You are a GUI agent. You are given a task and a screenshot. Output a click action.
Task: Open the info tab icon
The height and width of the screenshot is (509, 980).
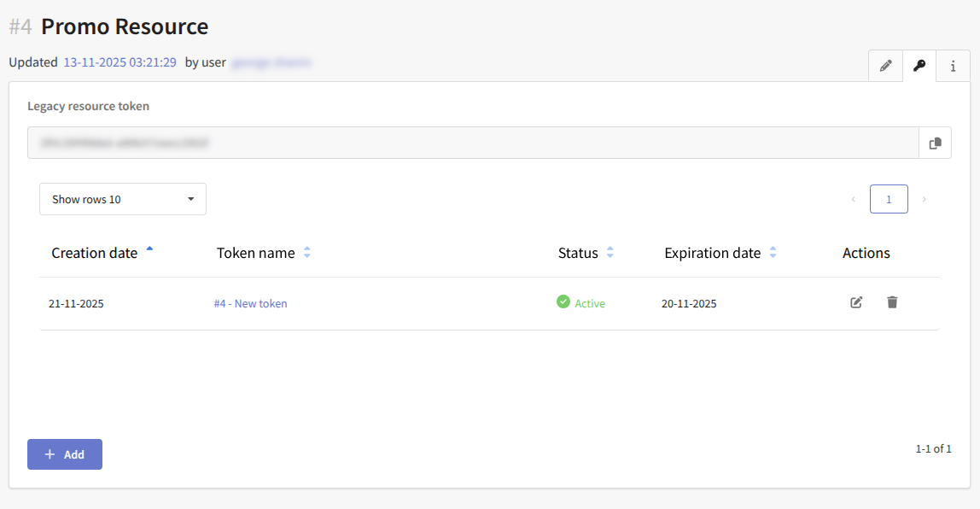pyautogui.click(x=953, y=66)
